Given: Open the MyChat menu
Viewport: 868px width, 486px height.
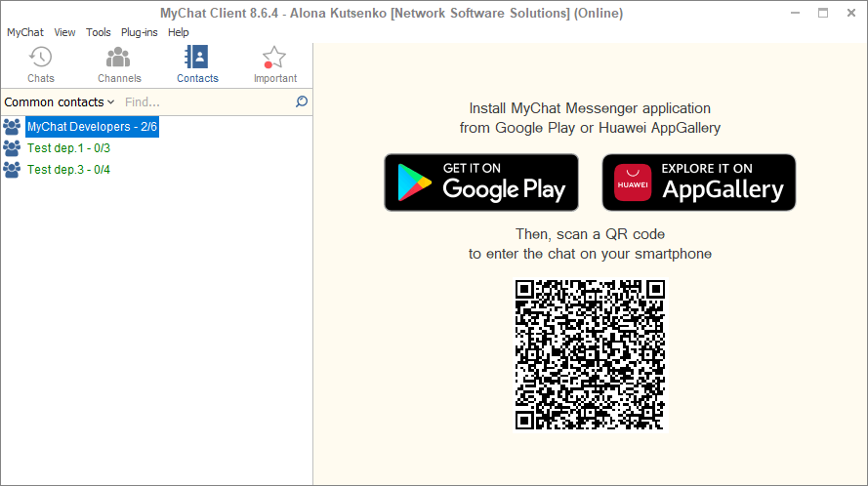Looking at the screenshot, I should (x=25, y=32).
